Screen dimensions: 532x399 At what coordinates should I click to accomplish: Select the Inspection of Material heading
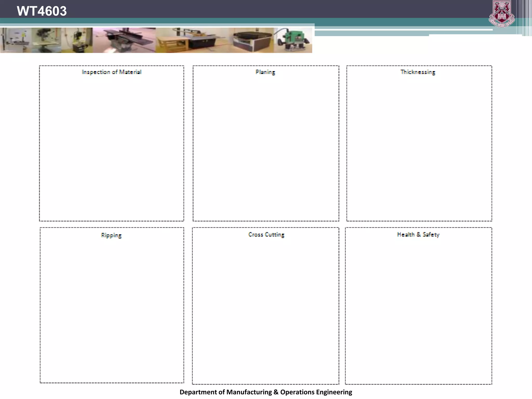pyautogui.click(x=111, y=72)
